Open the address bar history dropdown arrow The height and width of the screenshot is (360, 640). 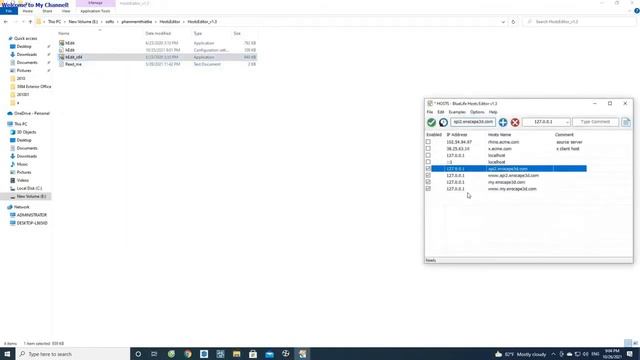503,22
